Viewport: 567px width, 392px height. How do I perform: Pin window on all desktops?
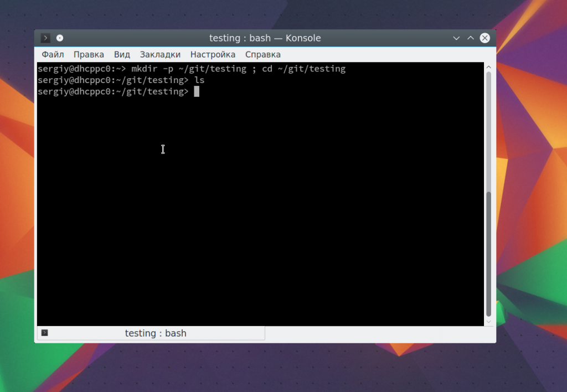[60, 38]
